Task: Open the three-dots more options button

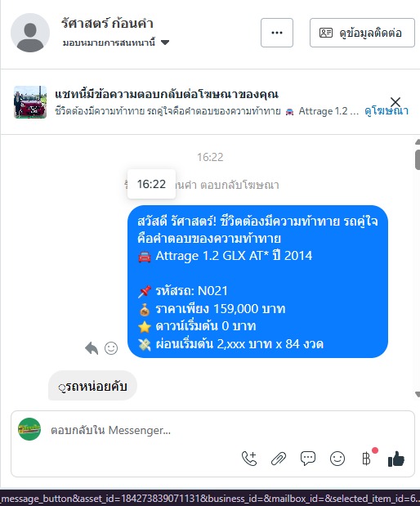Action: [277, 33]
